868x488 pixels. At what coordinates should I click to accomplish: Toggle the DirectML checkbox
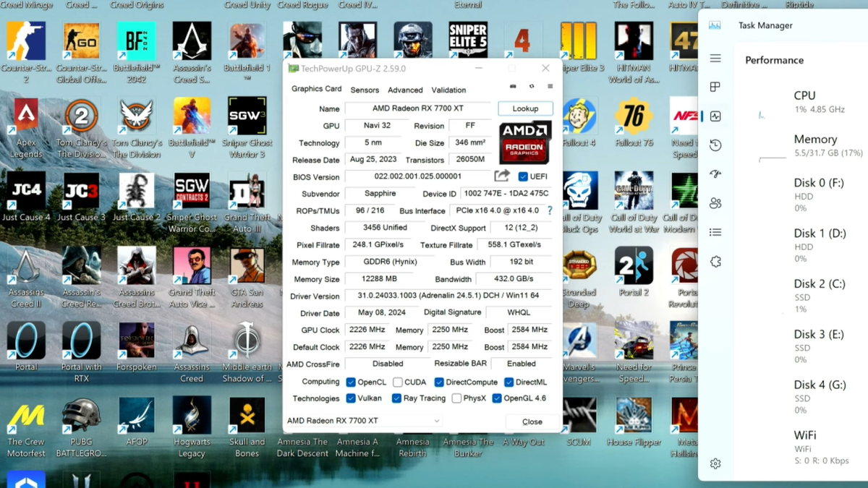click(509, 382)
